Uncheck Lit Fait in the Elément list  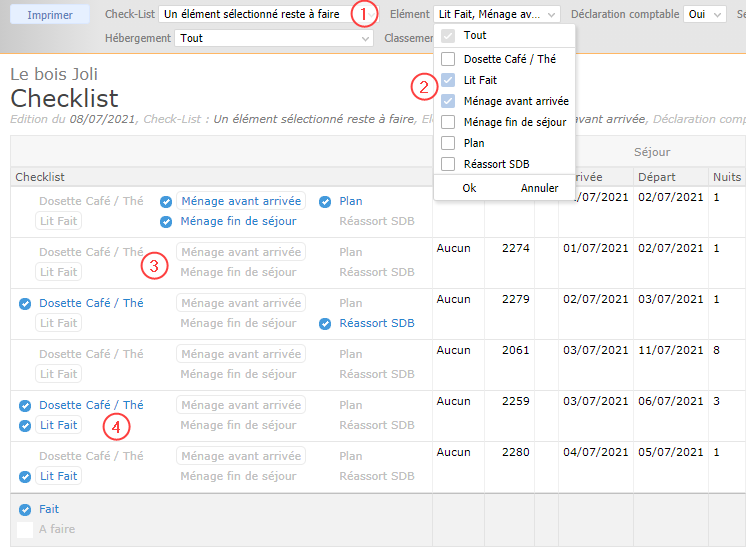(x=448, y=80)
